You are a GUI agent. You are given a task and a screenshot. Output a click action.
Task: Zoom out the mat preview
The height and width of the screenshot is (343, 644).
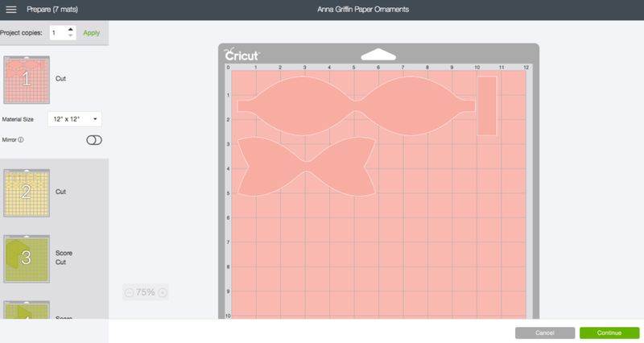coord(129,292)
